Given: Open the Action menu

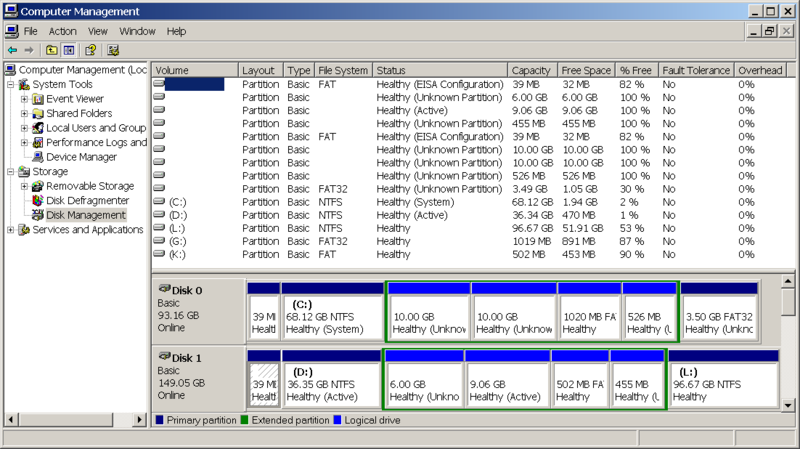Looking at the screenshot, I should [62, 31].
